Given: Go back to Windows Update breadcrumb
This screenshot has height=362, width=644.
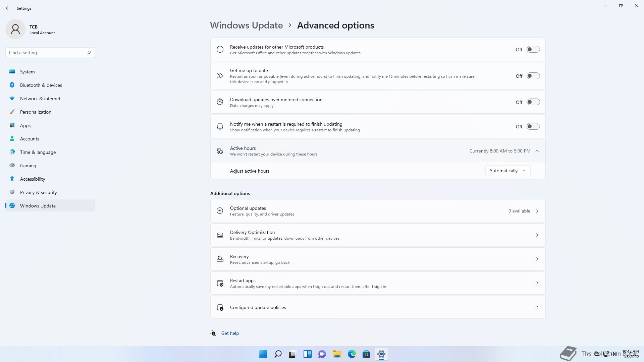Looking at the screenshot, I should pos(247,25).
